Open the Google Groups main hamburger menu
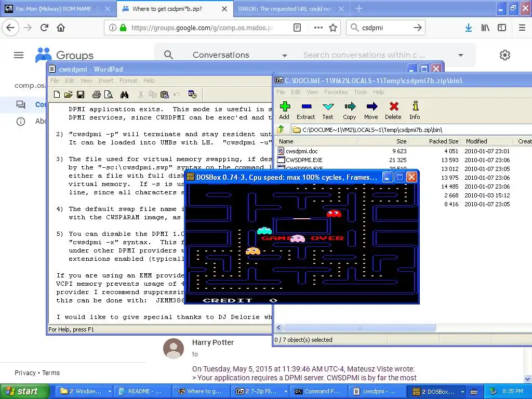 coord(19,55)
